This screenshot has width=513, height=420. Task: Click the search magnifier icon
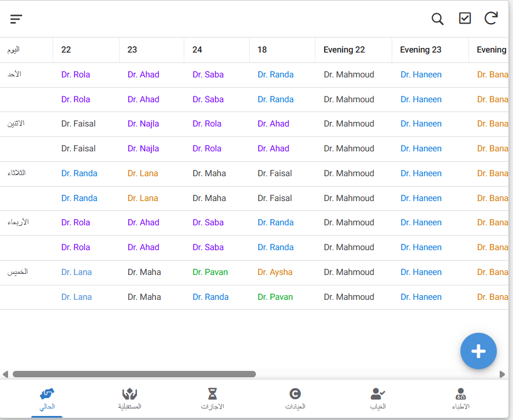pyautogui.click(x=438, y=19)
